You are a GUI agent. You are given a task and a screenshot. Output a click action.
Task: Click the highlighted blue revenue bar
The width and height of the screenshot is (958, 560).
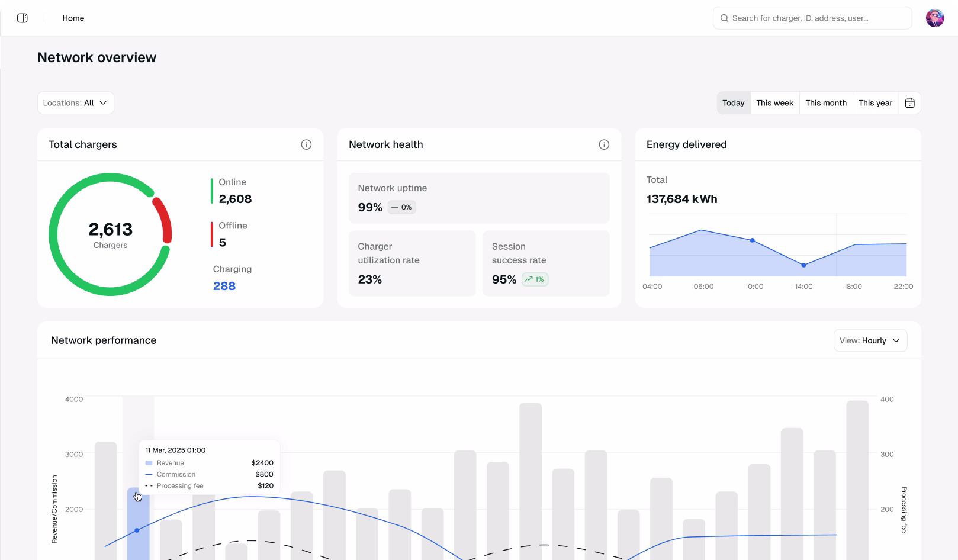(139, 524)
